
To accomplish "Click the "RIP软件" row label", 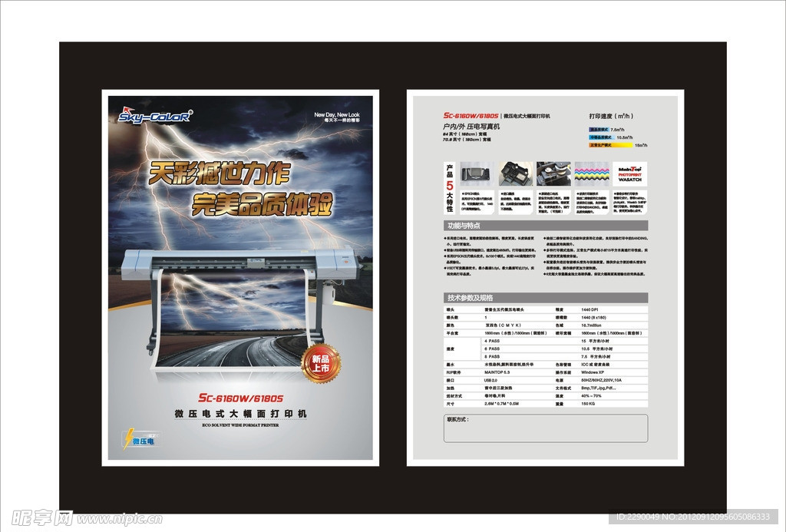I will click(x=453, y=372).
